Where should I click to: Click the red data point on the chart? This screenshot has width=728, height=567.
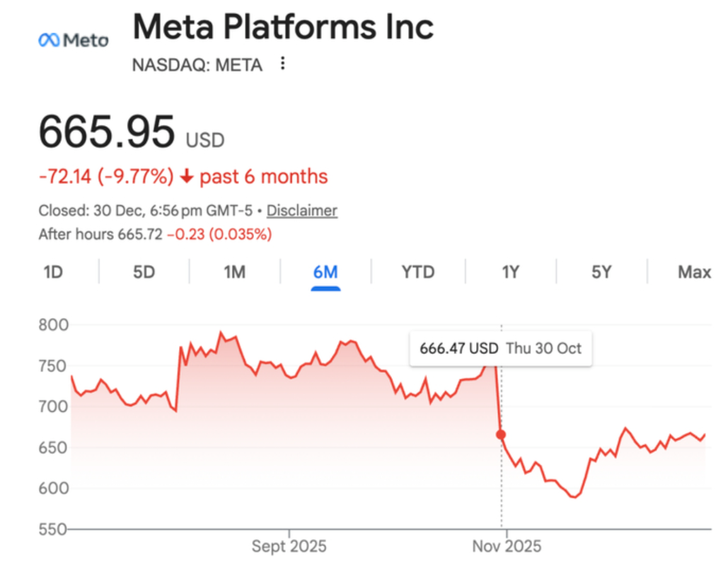[x=501, y=435]
